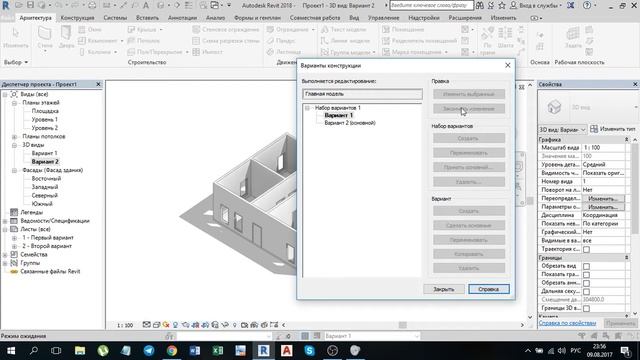640x360 pixels.
Task: Collapse the 3D виды node
Action: point(14,145)
